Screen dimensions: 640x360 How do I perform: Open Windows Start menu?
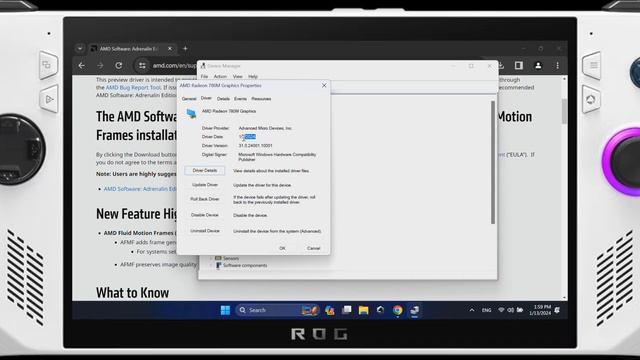pyautogui.click(x=225, y=310)
